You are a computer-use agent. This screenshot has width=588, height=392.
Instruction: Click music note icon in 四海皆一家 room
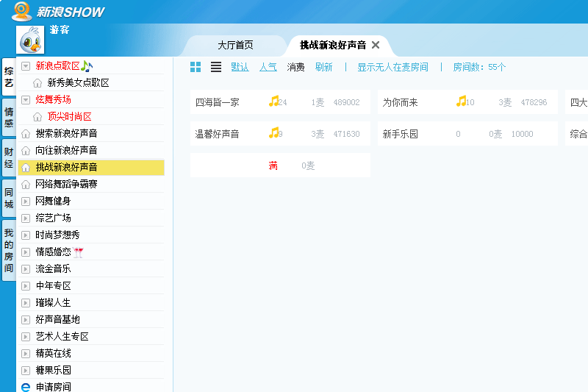(273, 101)
